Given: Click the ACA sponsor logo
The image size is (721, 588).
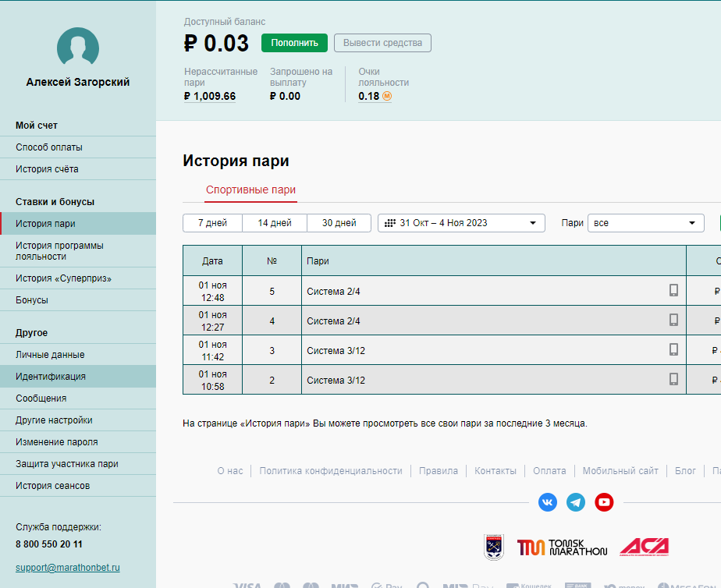Looking at the screenshot, I should [x=645, y=547].
